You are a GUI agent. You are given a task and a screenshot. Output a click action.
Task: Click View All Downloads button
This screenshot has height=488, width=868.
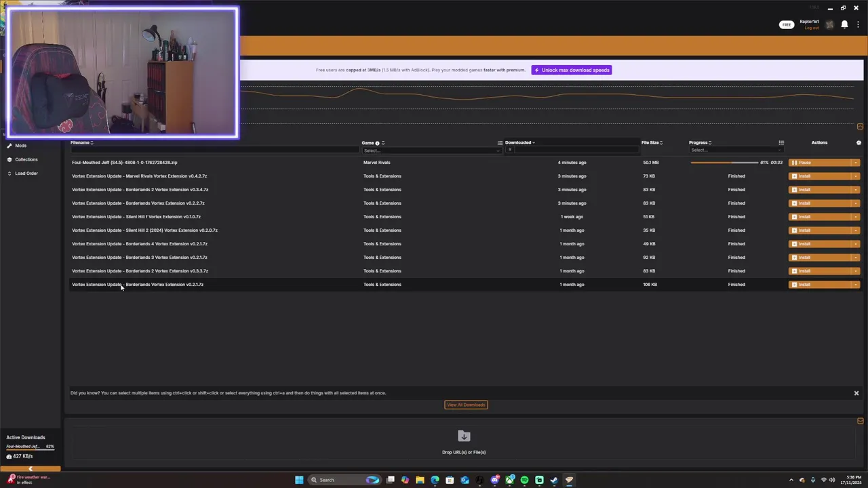(x=466, y=405)
